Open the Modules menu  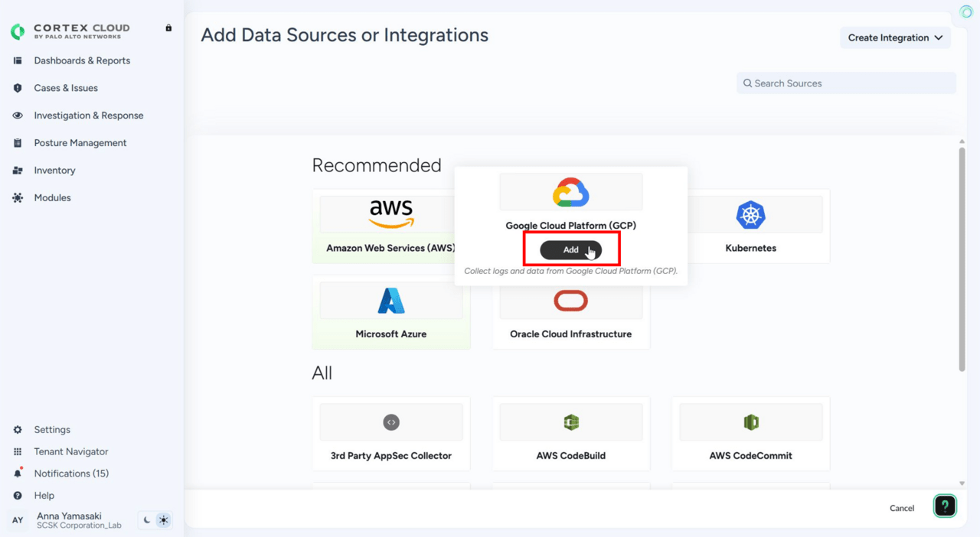point(52,198)
